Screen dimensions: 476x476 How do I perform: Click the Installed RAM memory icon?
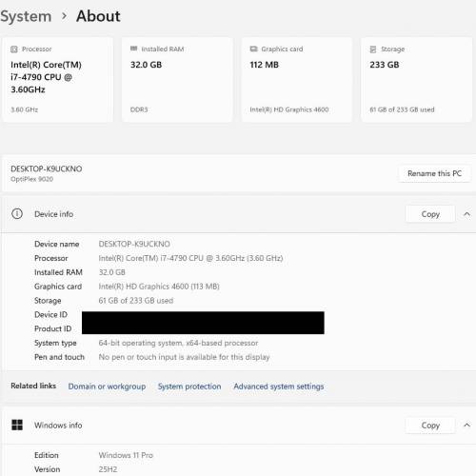pos(133,49)
